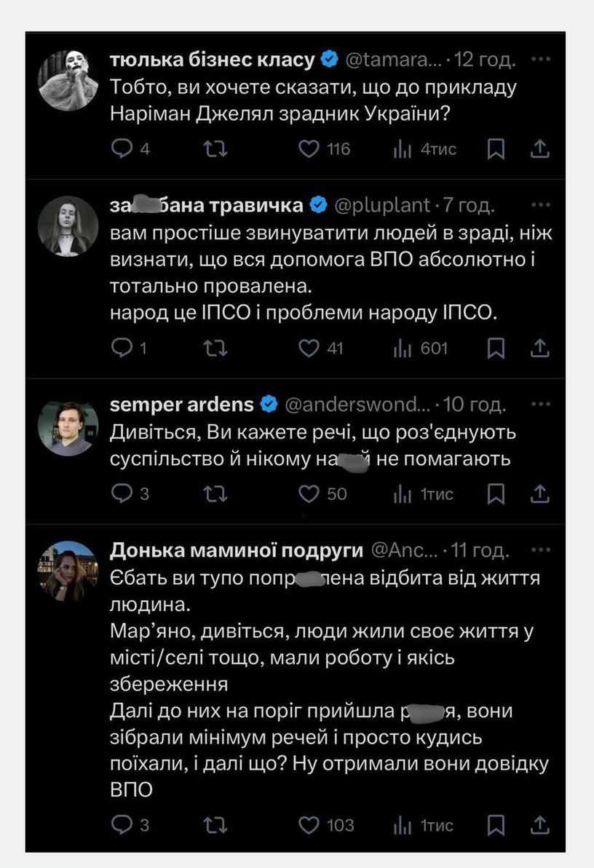
Task: Like the tweet with 103 likes
Action: (x=310, y=825)
